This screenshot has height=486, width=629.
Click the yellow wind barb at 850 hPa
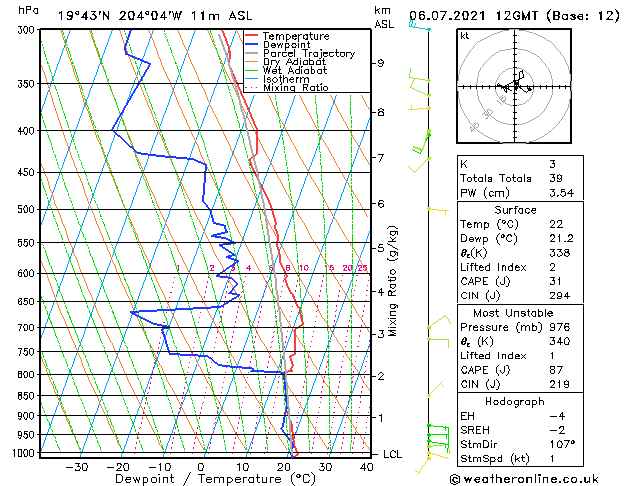[x=436, y=389]
